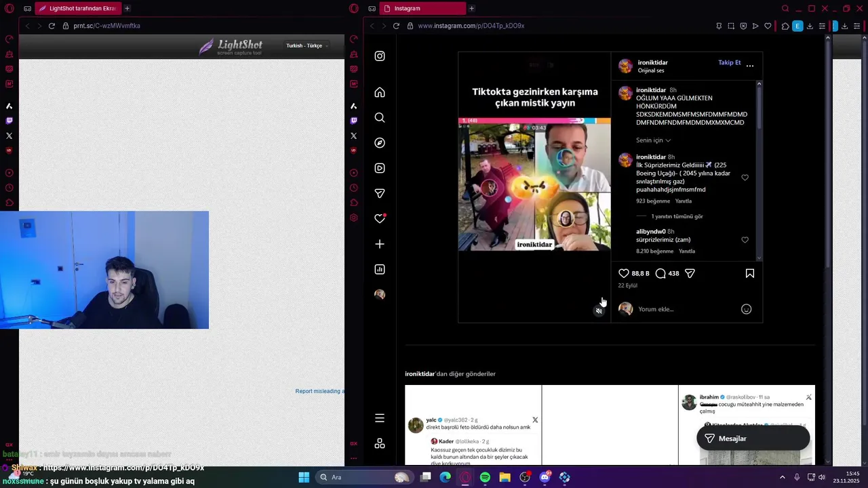Image resolution: width=868 pixels, height=488 pixels.
Task: Open comments via speech-bubble icon
Action: [x=660, y=273]
